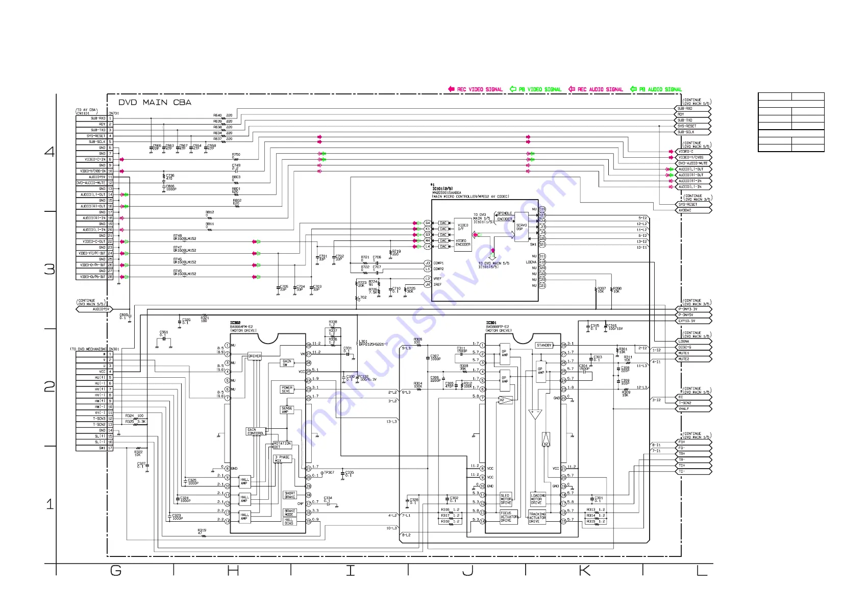Click resistor R324 100 label

pos(135,416)
